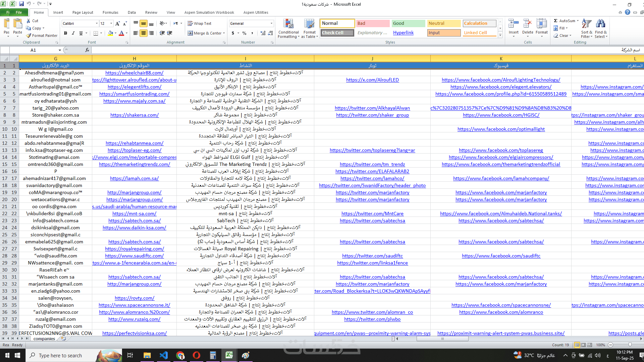
Task: Open the font name Calibri dropdown
Action: point(97,23)
